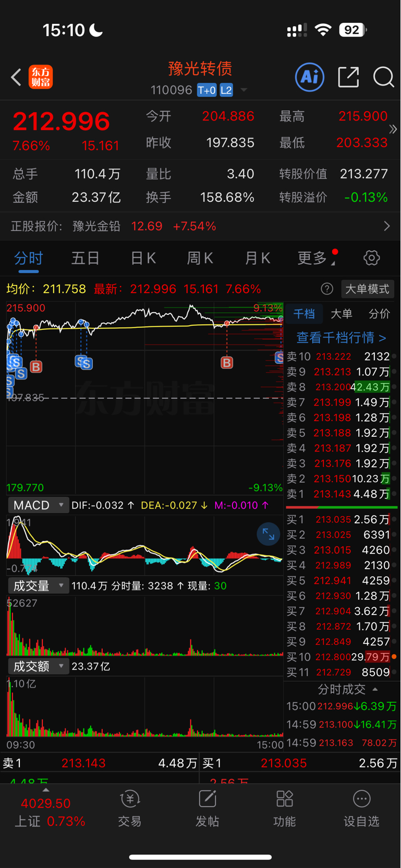Tap the 豫光转债 title

200,69
